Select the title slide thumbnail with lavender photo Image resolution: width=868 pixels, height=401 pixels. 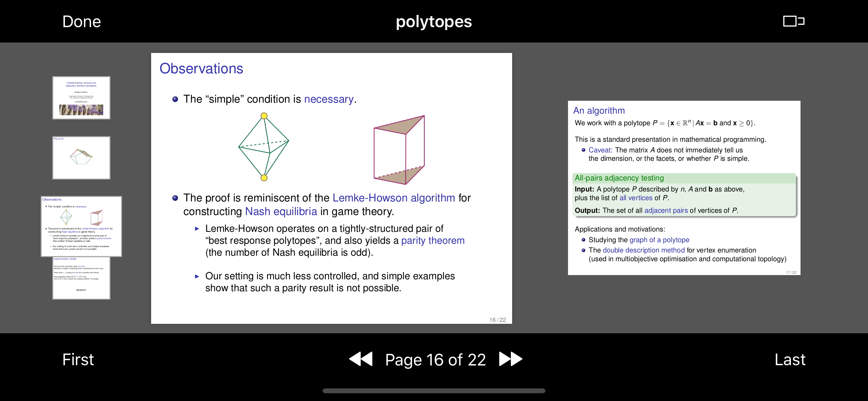click(x=81, y=98)
